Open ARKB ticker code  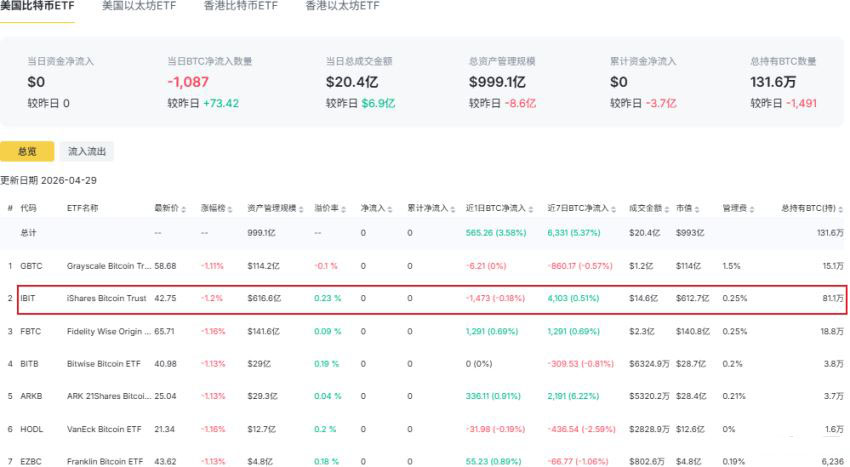(31, 396)
